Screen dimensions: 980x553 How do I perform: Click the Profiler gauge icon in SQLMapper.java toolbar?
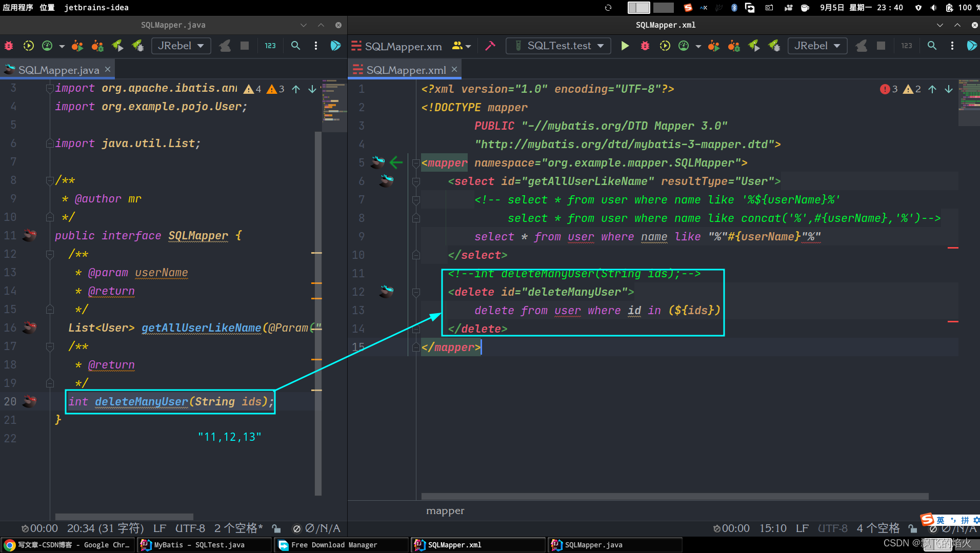point(47,46)
